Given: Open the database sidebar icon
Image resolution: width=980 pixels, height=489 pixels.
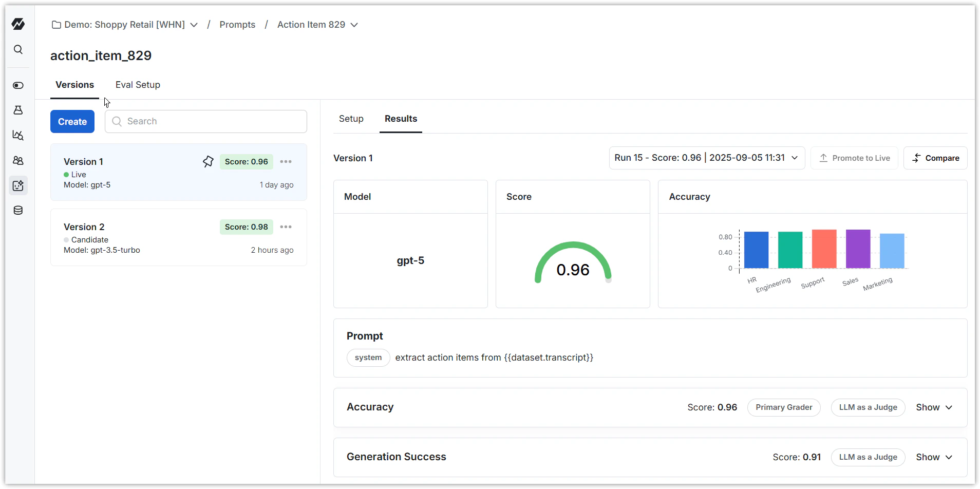Looking at the screenshot, I should point(18,210).
